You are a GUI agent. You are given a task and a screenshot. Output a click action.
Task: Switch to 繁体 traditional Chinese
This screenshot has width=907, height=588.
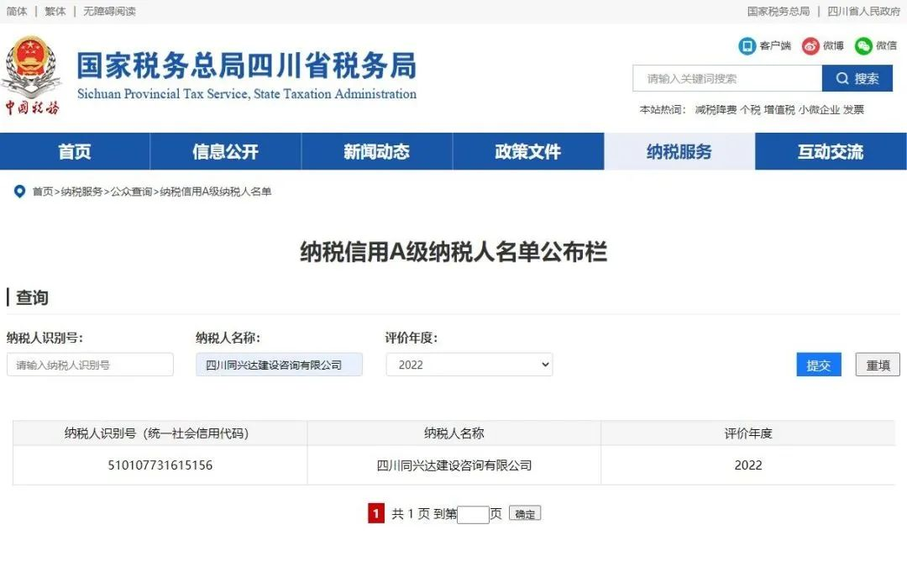point(55,11)
